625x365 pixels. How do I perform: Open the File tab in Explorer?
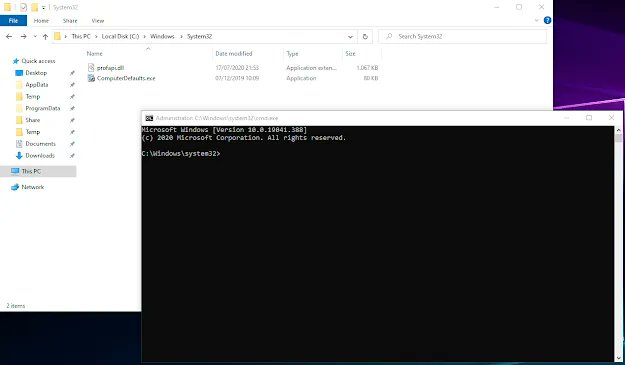[x=13, y=21]
